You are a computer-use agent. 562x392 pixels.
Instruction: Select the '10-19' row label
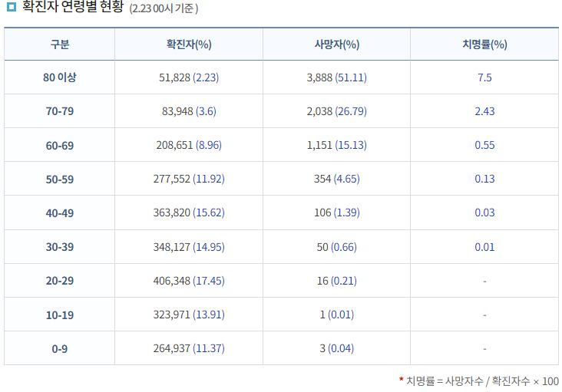pos(59,315)
